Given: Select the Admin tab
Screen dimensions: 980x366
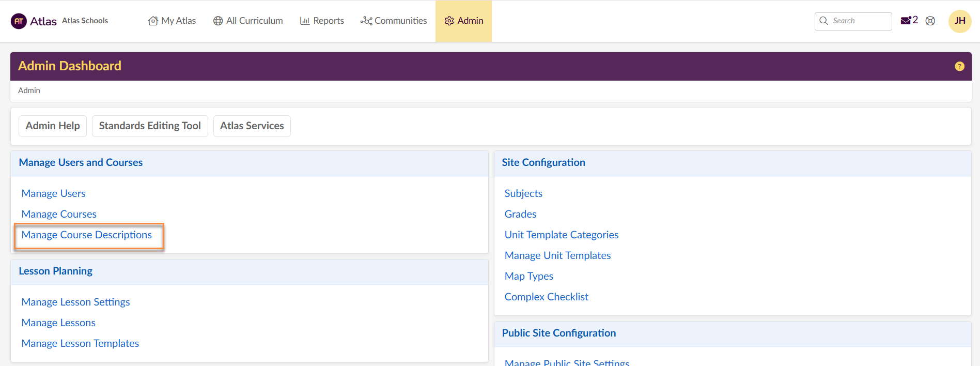Looking at the screenshot, I should coord(464,21).
